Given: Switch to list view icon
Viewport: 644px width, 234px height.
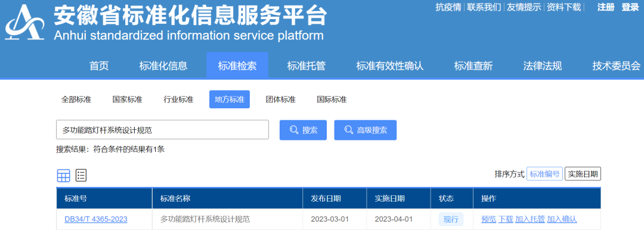Looking at the screenshot, I should click(81, 176).
